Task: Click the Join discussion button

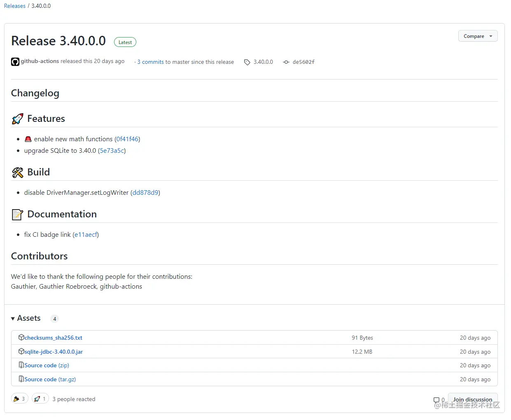Action: (x=473, y=399)
